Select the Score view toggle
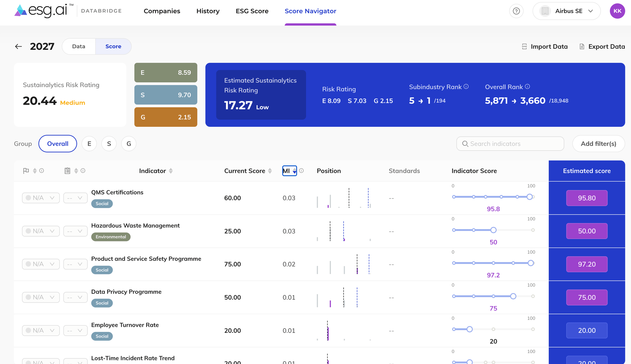Viewport: 631px width, 364px height. coord(113,46)
